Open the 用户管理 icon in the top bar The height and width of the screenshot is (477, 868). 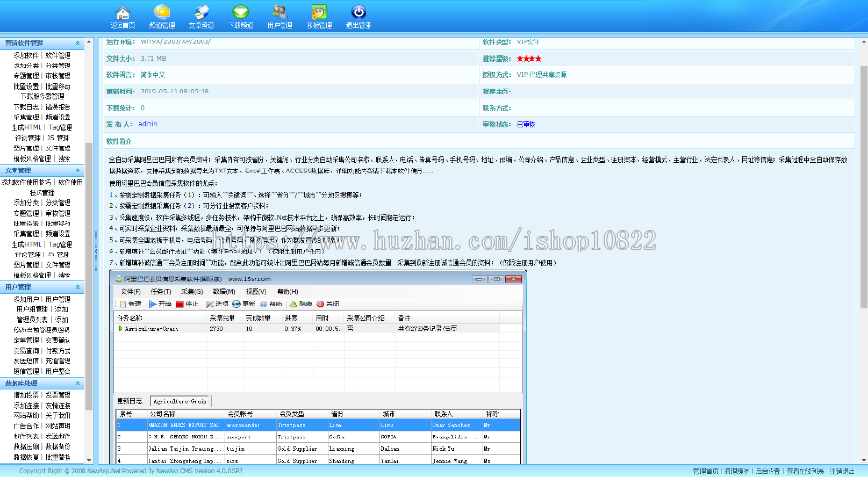click(x=279, y=13)
